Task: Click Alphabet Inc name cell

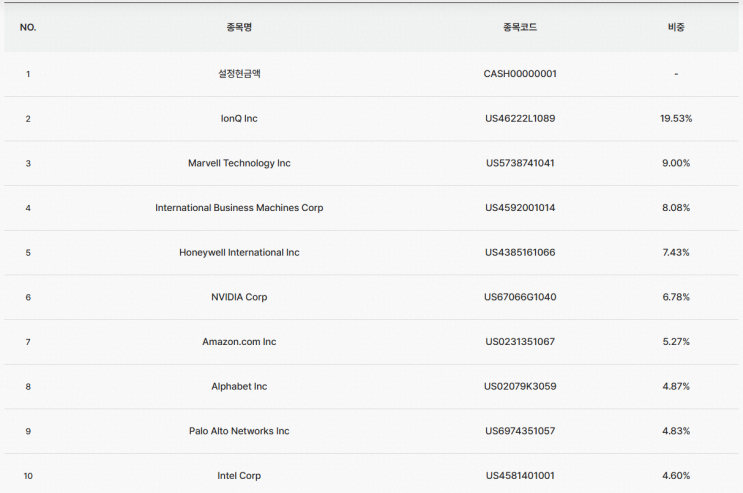Action: (x=239, y=386)
